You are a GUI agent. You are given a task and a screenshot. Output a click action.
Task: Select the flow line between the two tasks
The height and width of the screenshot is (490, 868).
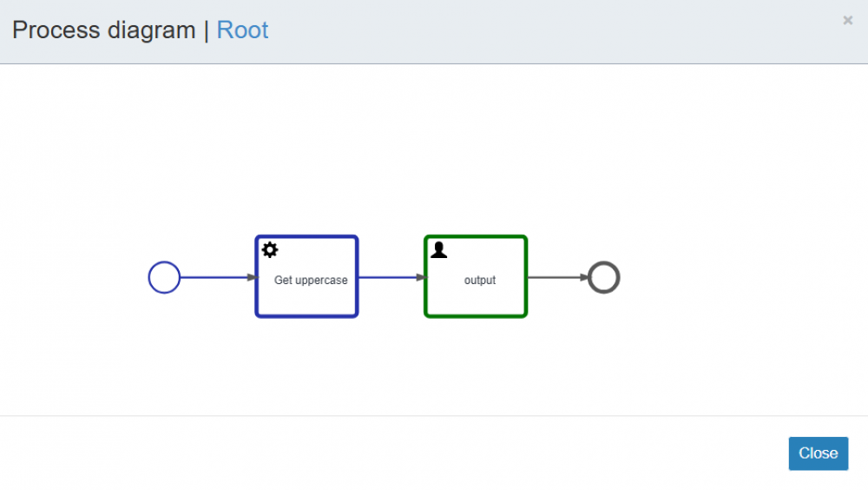[389, 278]
